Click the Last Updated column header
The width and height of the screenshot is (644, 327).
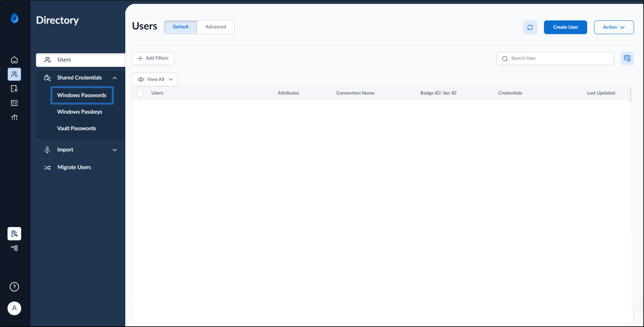[x=601, y=93]
